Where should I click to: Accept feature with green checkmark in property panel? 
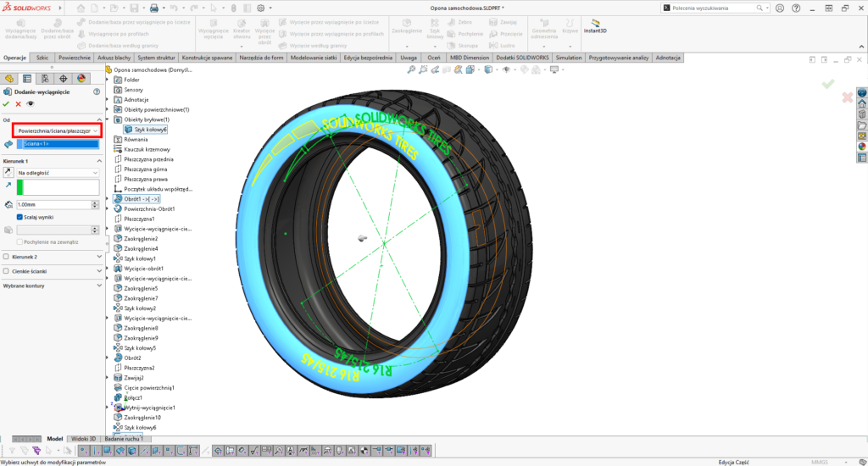click(6, 104)
